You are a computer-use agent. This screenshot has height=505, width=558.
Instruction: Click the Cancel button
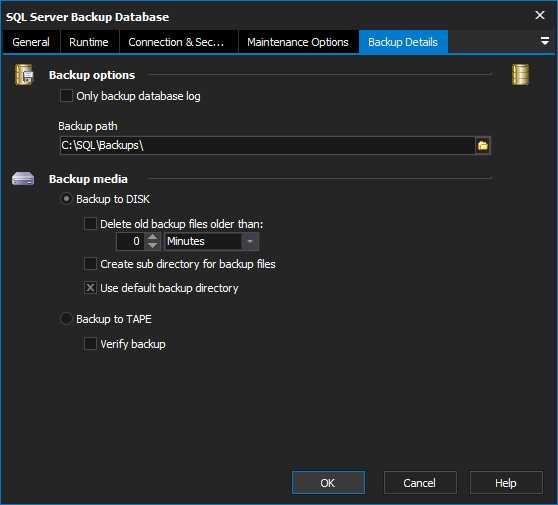tap(420, 483)
